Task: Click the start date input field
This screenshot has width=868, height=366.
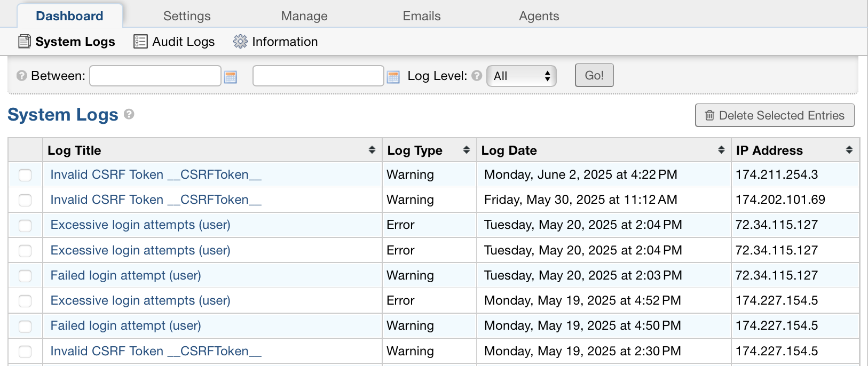Action: pyautogui.click(x=155, y=76)
